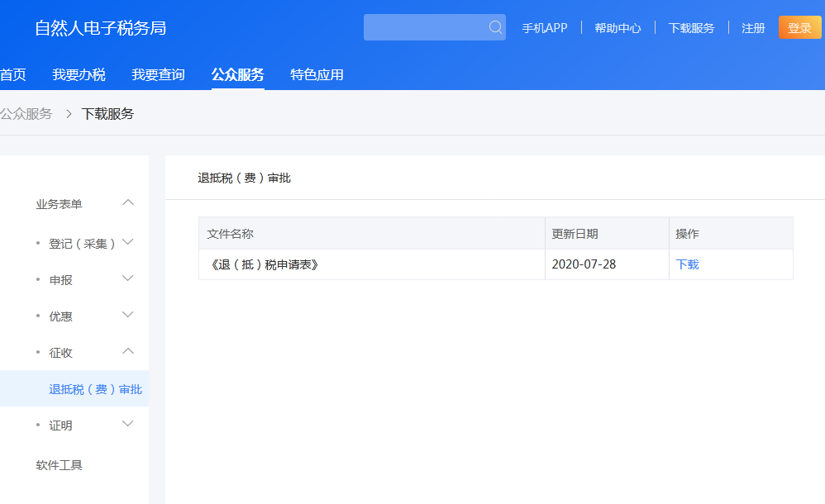Viewport: 825px width, 504px height.
Task: Click 下载 for 退（抵）税申请表
Action: click(687, 264)
